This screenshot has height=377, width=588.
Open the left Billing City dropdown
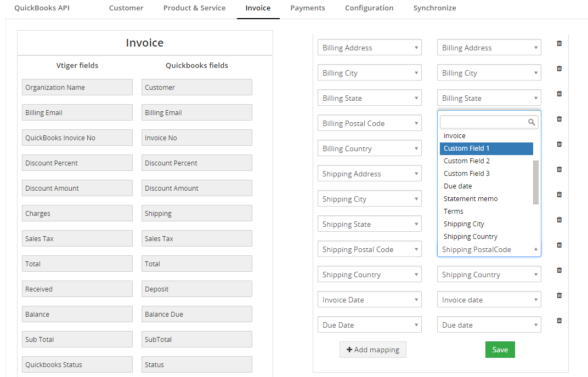[x=369, y=73]
